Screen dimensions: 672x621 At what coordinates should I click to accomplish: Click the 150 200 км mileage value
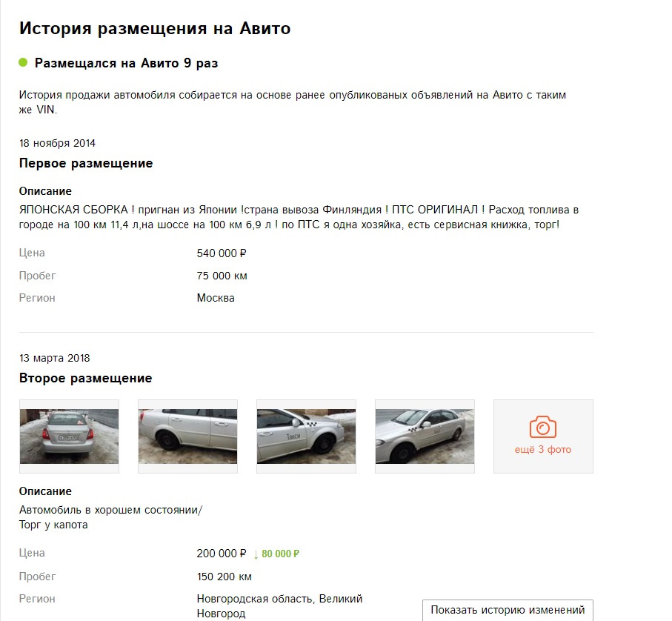coord(224,577)
